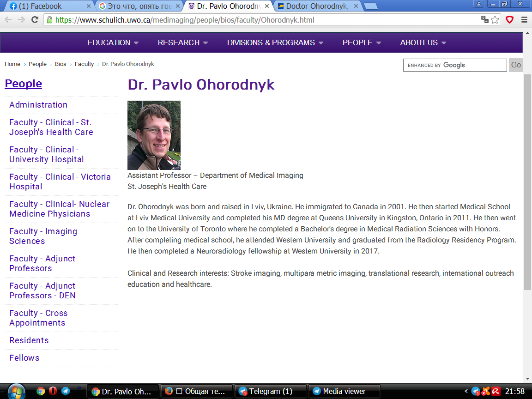Click the browser back arrow
Image resolution: width=532 pixels, height=399 pixels.
point(8,20)
